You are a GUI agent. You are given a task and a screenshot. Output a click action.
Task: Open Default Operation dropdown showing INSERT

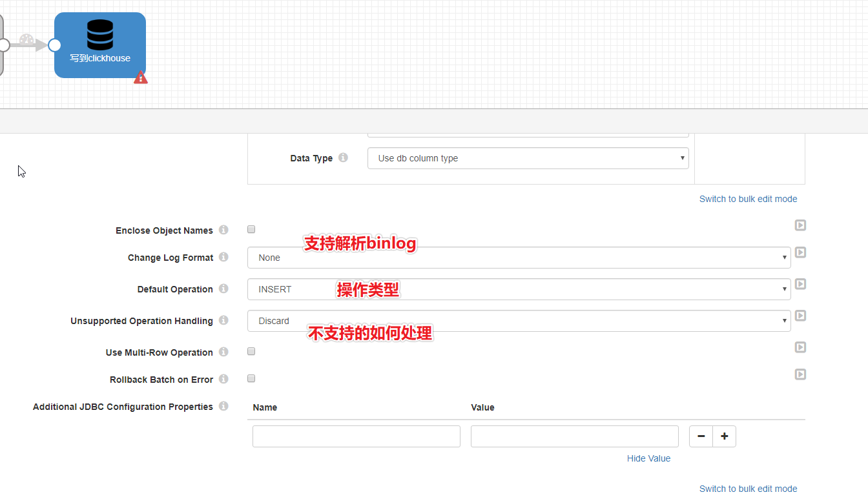pos(519,289)
